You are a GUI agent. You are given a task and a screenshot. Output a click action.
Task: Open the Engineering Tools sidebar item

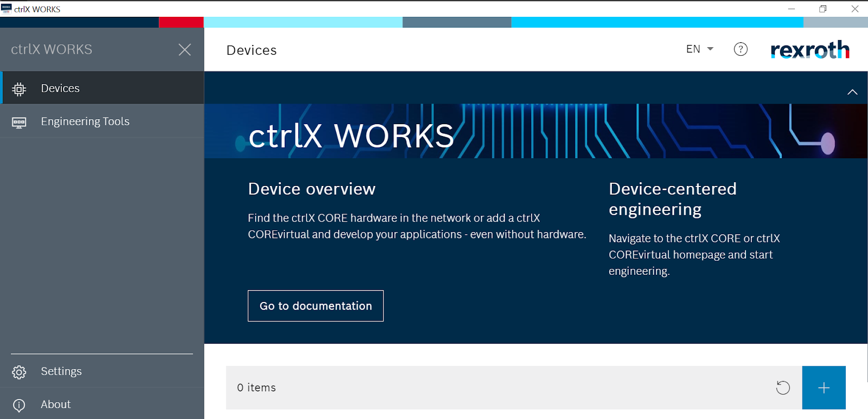102,121
